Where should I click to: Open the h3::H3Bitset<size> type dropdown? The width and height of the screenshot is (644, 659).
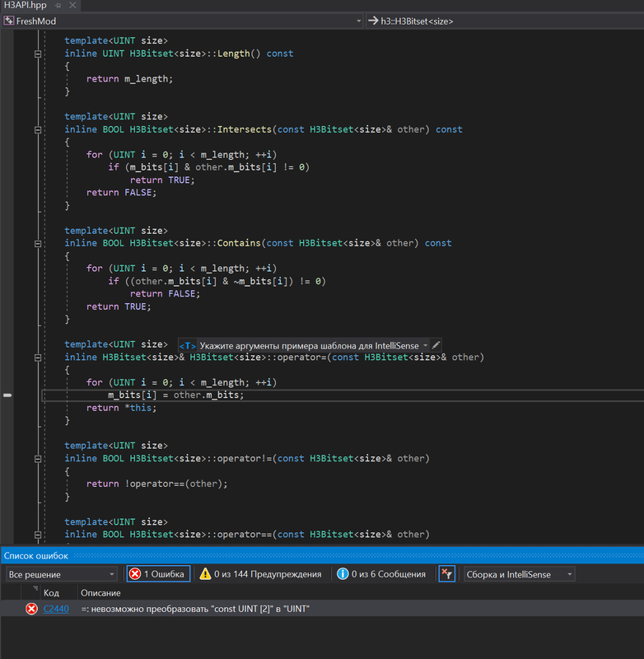[505, 21]
